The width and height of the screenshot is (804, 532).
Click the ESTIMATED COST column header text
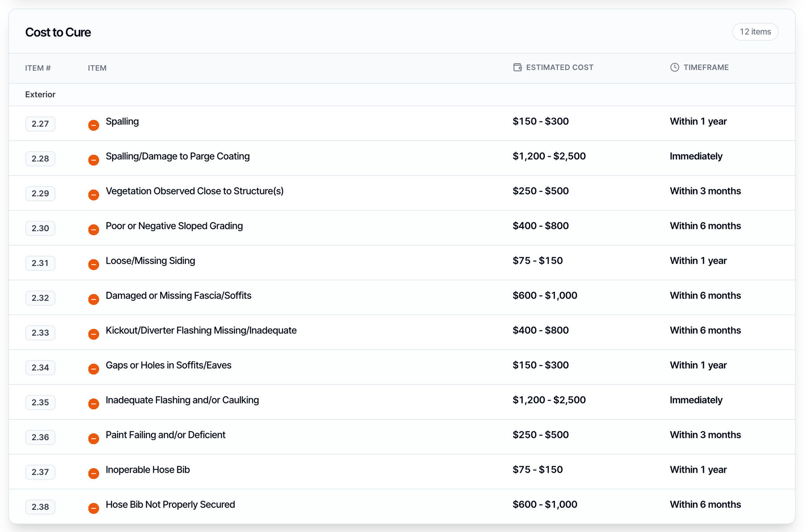[x=560, y=67]
